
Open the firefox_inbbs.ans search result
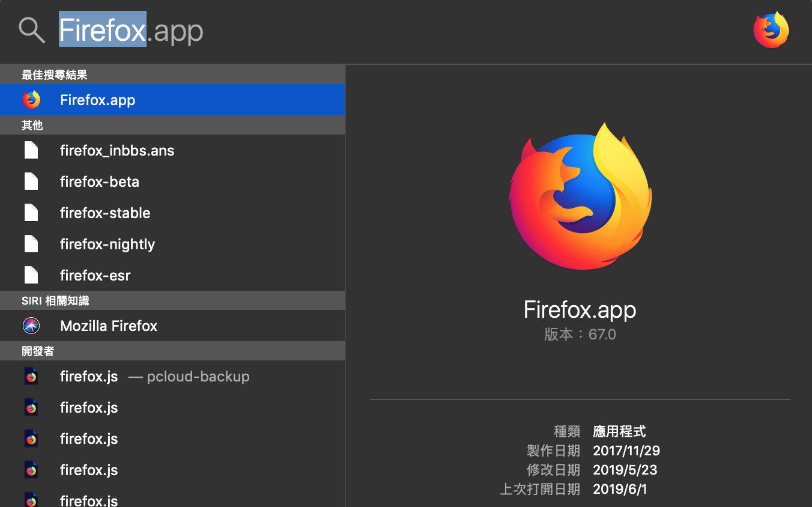(x=117, y=150)
